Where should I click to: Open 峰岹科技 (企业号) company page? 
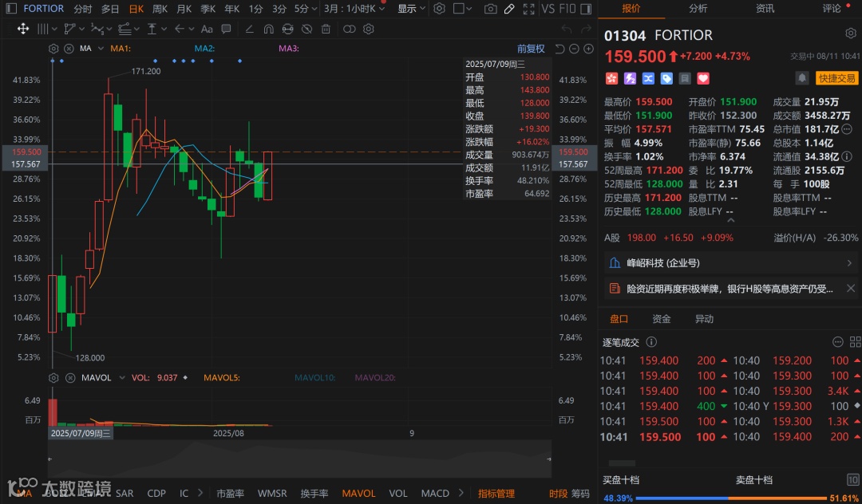[730, 263]
